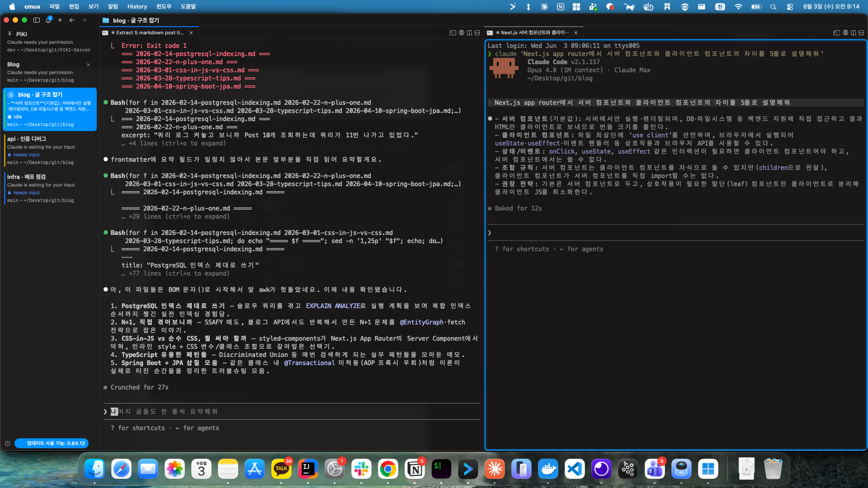
Task: Click 'Needs input' under infra workspace
Action: [x=26, y=192]
